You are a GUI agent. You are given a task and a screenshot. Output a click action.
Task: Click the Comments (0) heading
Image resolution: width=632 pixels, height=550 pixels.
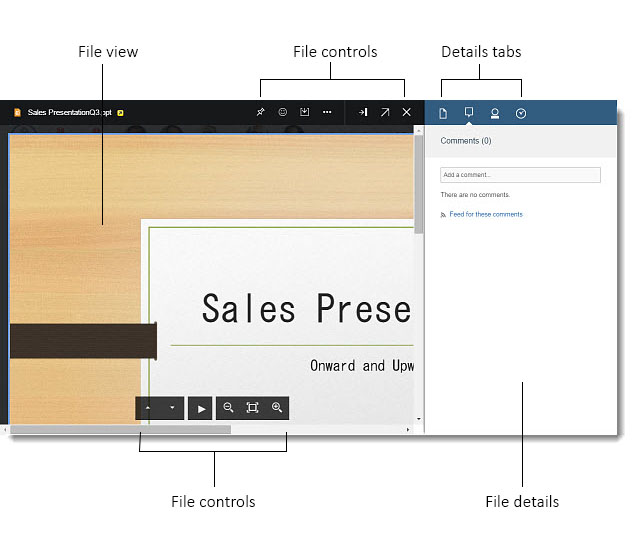click(x=466, y=141)
